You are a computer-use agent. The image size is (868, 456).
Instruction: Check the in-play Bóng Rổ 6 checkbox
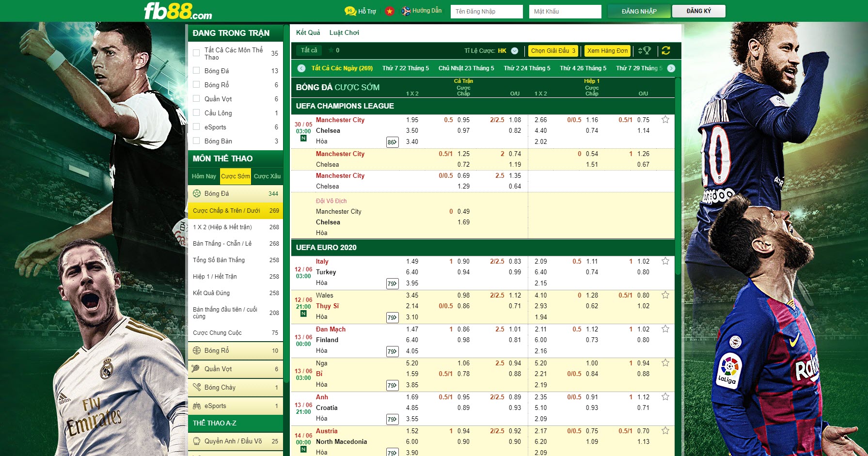coord(196,84)
